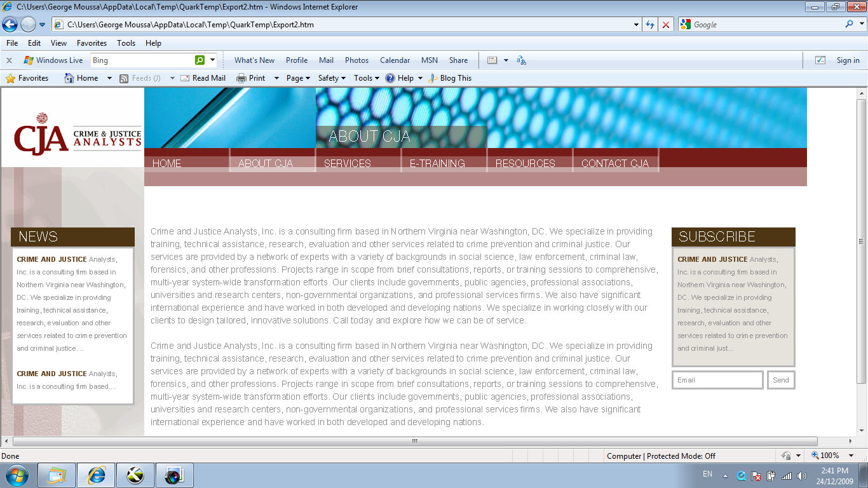868x488 pixels.
Task: Refresh the page using the refresh icon
Action: point(649,25)
